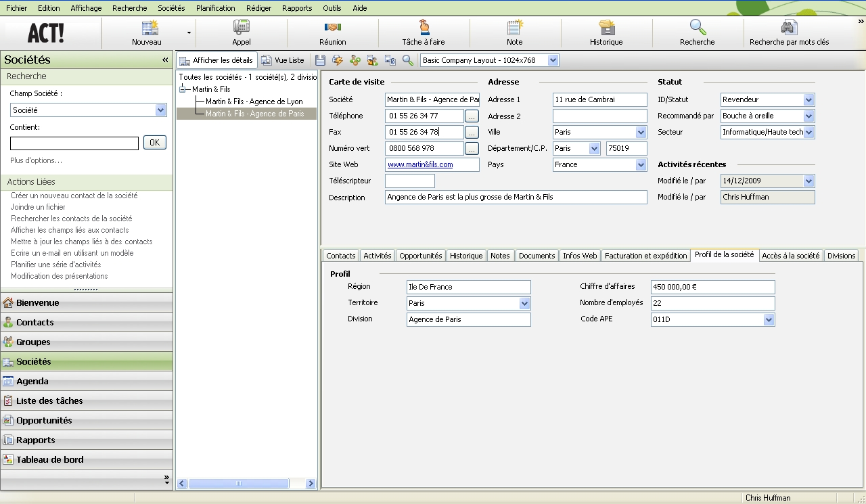Toggle Afficher les détails view
Image resolution: width=866 pixels, height=504 pixels.
(216, 60)
